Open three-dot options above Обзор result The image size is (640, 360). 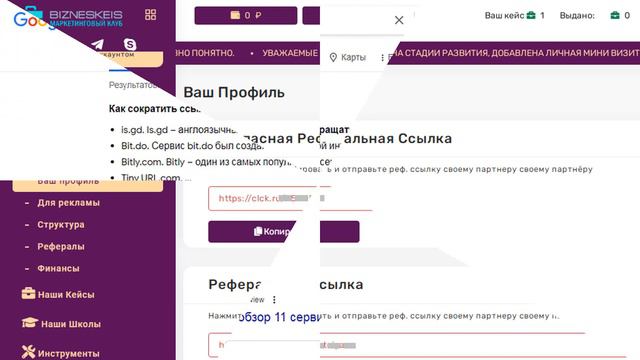point(274,300)
